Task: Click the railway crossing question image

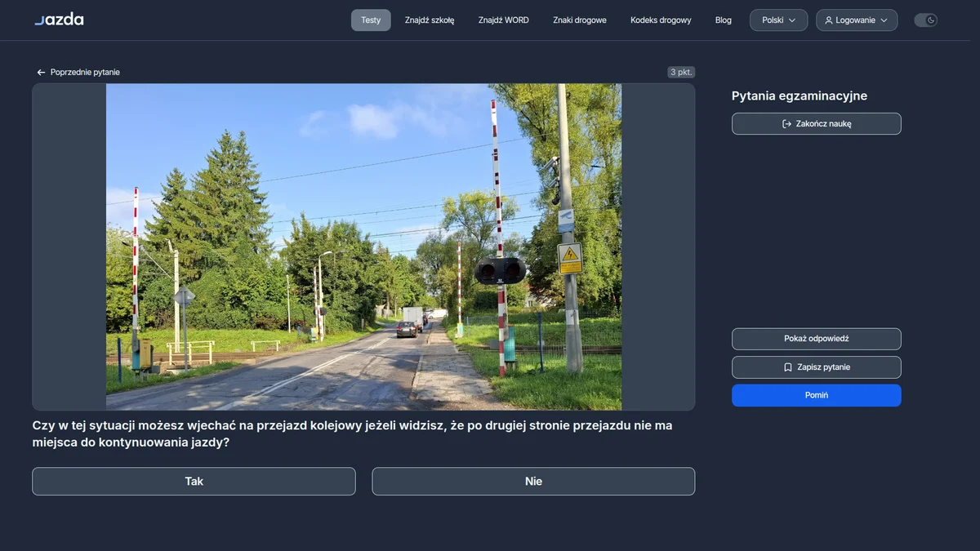Action: (363, 247)
